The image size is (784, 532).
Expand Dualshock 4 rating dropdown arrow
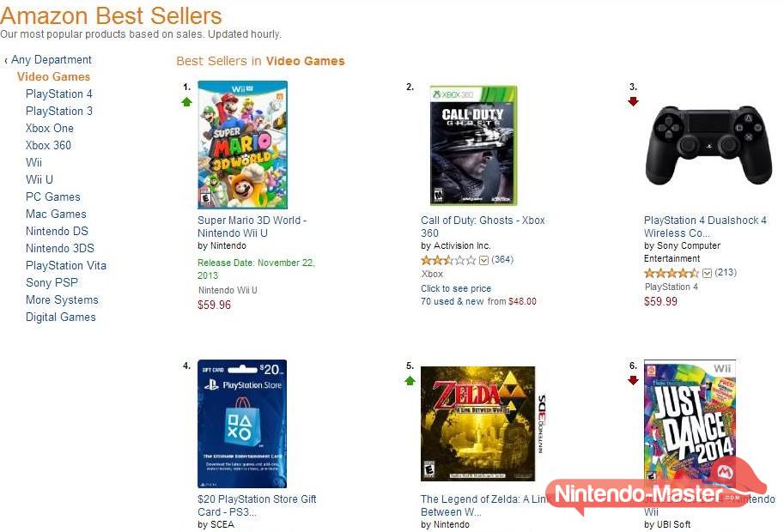707,273
